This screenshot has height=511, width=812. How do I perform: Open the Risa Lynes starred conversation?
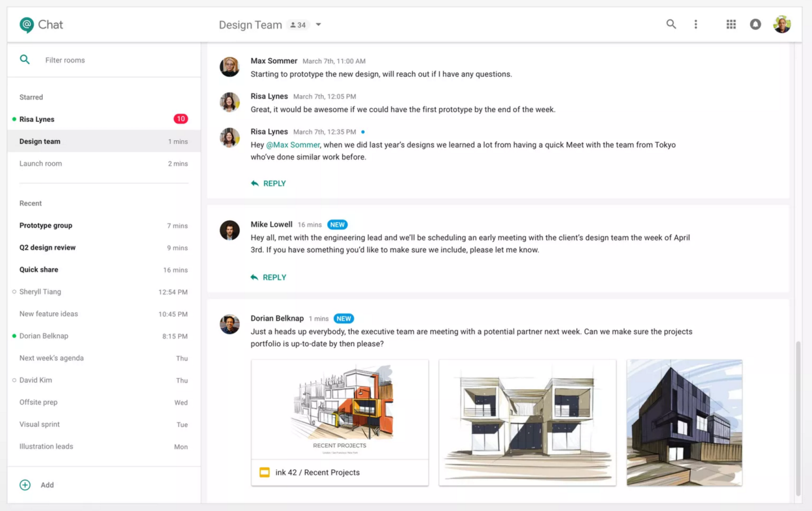(x=37, y=119)
